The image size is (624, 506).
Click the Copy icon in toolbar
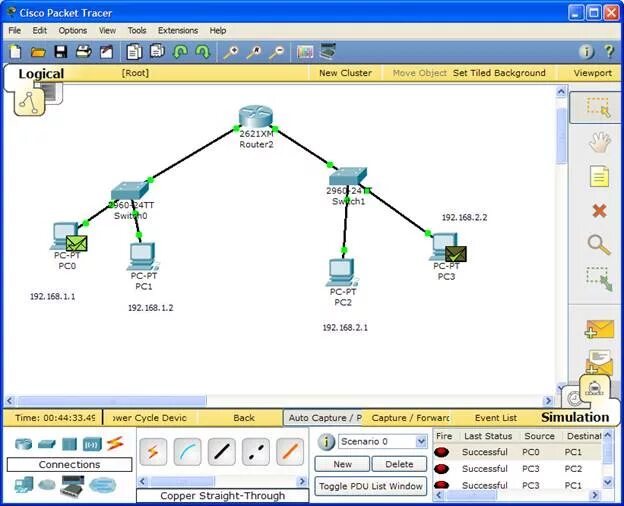pyautogui.click(x=134, y=52)
